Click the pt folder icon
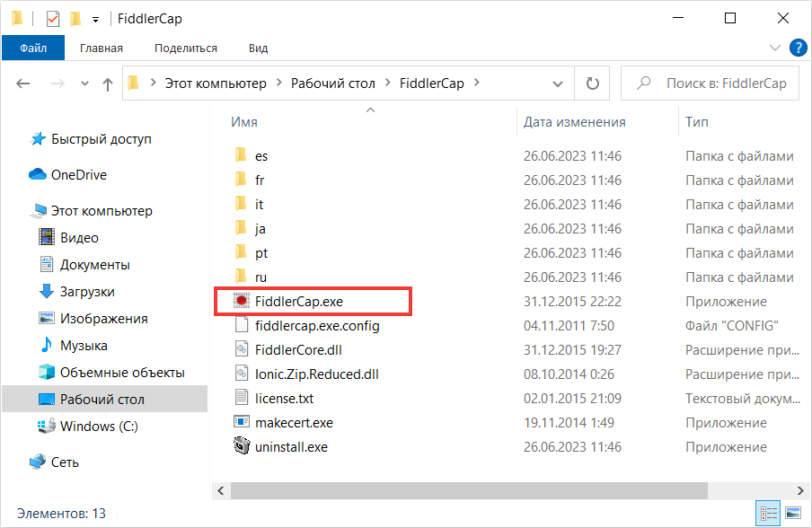The height and width of the screenshot is (528, 812). [x=241, y=252]
